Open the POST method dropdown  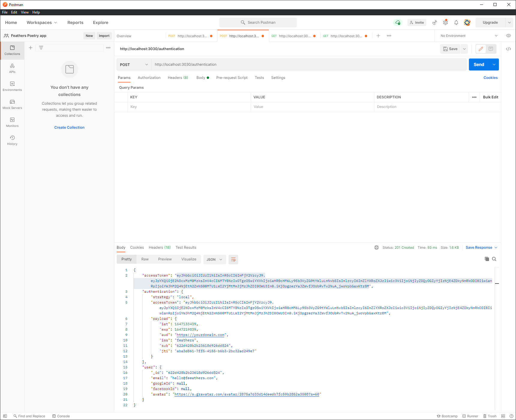coord(134,64)
